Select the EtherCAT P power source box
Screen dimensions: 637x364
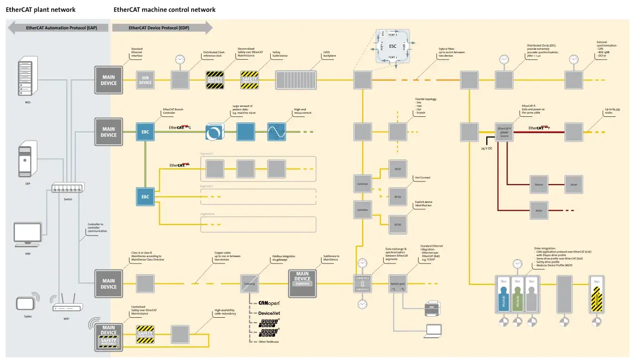pyautogui.click(x=504, y=132)
